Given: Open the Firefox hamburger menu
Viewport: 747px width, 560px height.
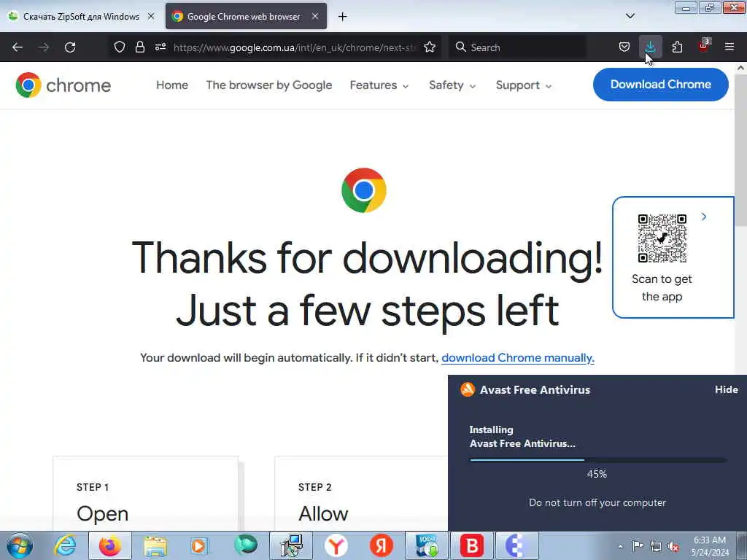Looking at the screenshot, I should 729,47.
